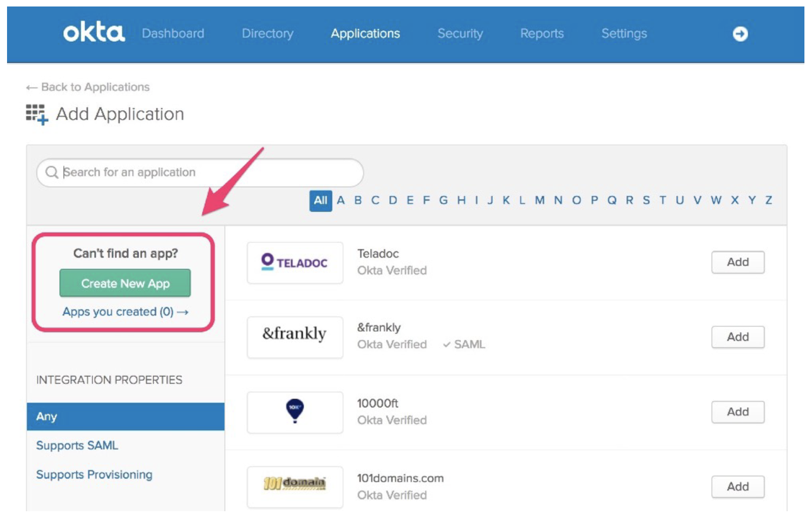Open Apps you created (0) link
This screenshot has height=528, width=812.
(125, 312)
